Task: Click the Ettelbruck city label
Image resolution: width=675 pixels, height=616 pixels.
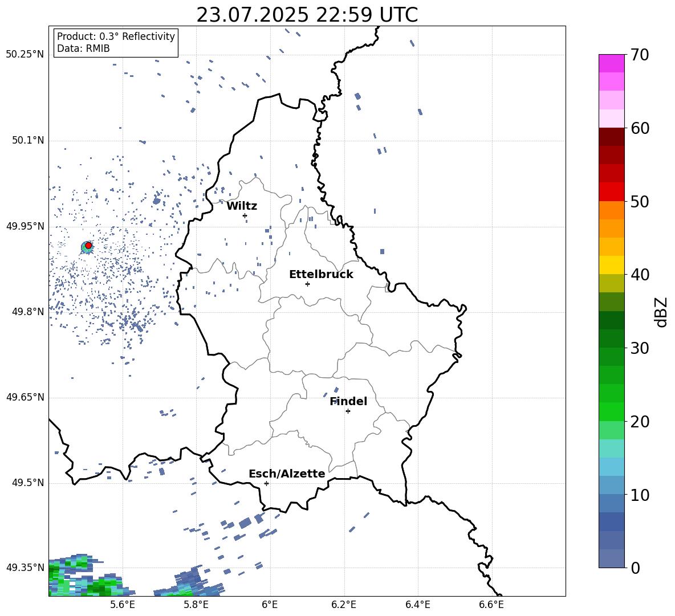Action: (321, 275)
